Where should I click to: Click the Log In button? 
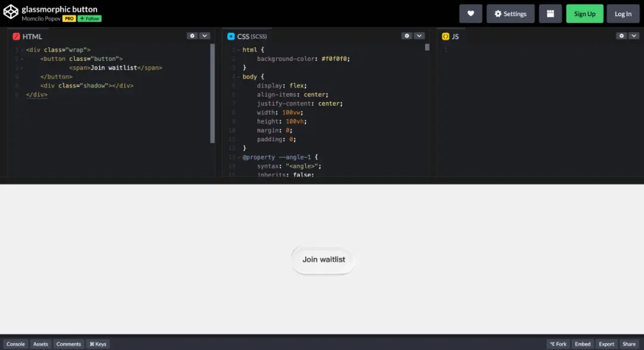(x=623, y=14)
